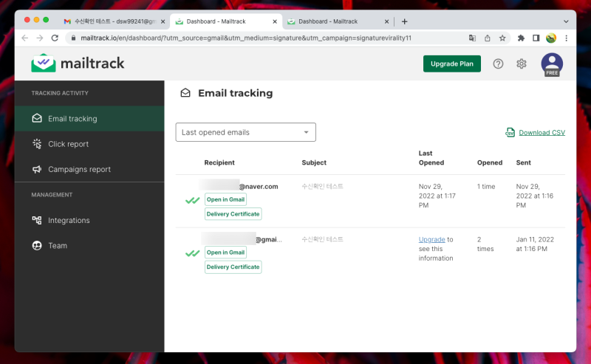Open Integrations in sidebar
The width and height of the screenshot is (591, 364).
[x=89, y=220]
